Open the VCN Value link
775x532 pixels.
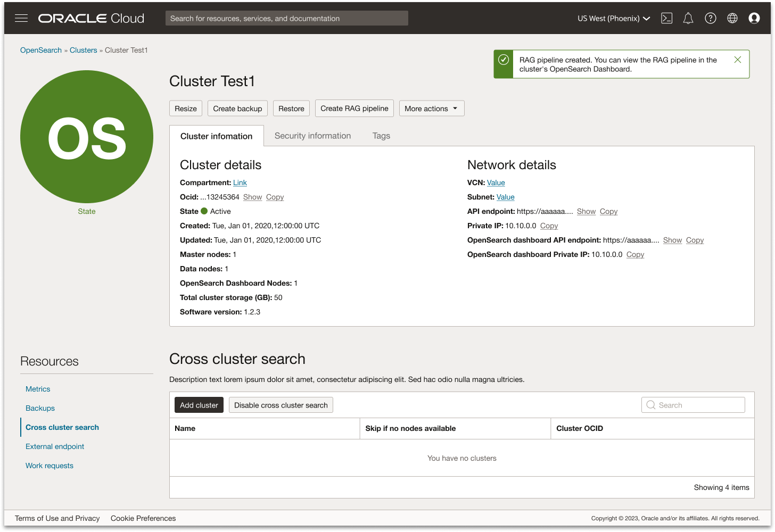point(496,182)
